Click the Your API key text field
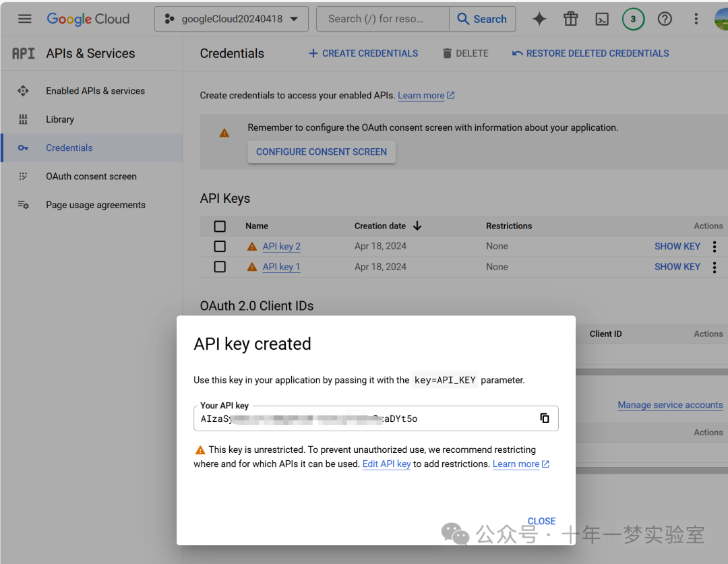The height and width of the screenshot is (564, 728). click(x=375, y=418)
